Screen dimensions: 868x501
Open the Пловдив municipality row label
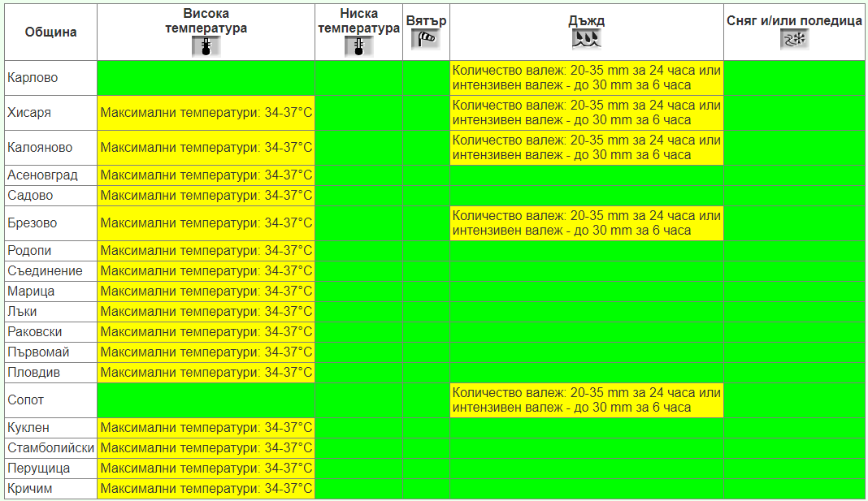(33, 373)
